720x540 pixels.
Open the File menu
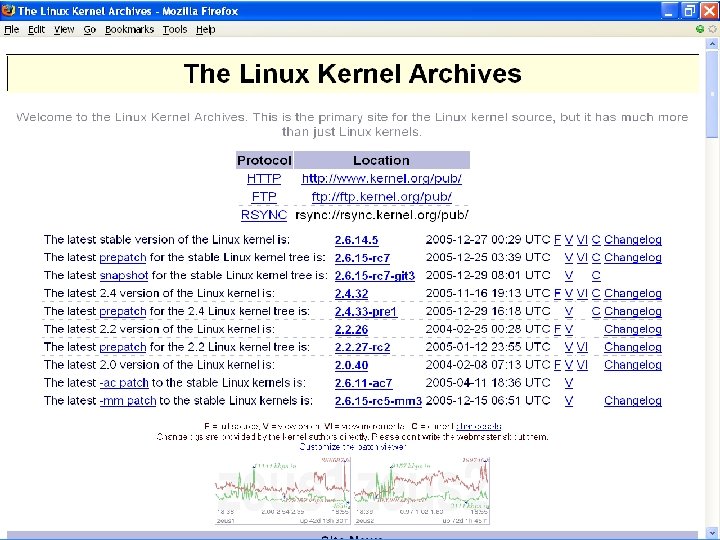[11, 29]
